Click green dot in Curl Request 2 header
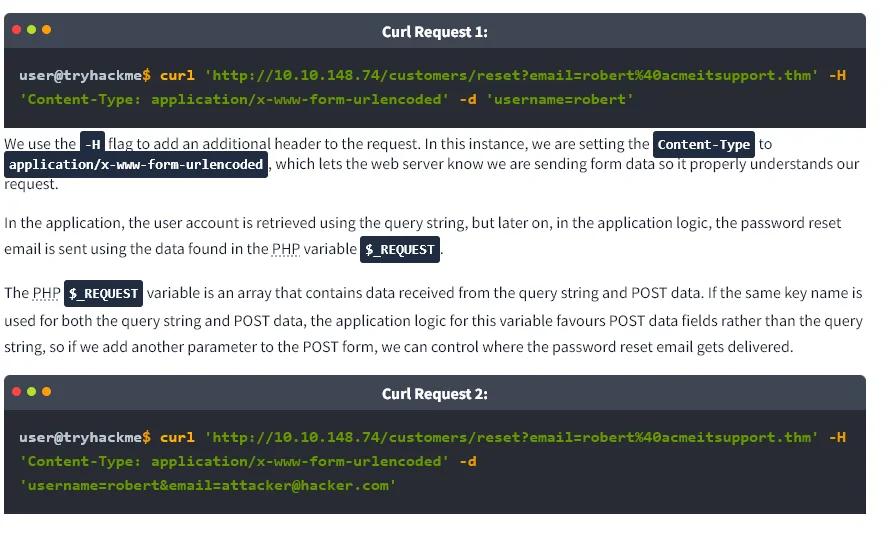 [32, 391]
